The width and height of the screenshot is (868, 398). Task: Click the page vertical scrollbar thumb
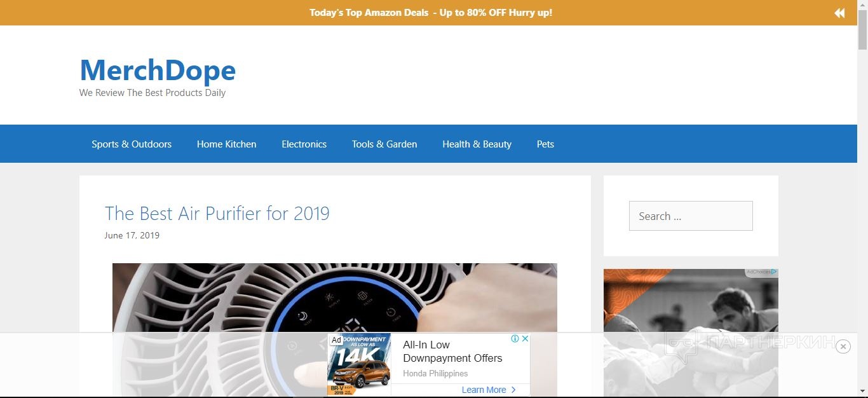pyautogui.click(x=862, y=29)
